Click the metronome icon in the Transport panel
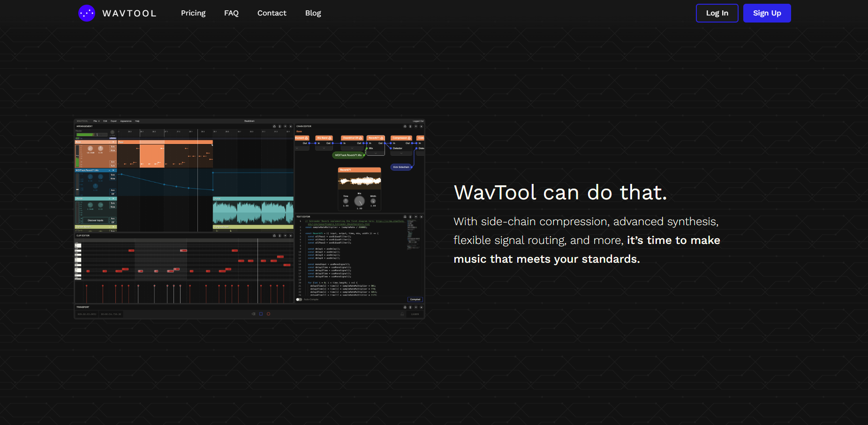 [x=402, y=313]
